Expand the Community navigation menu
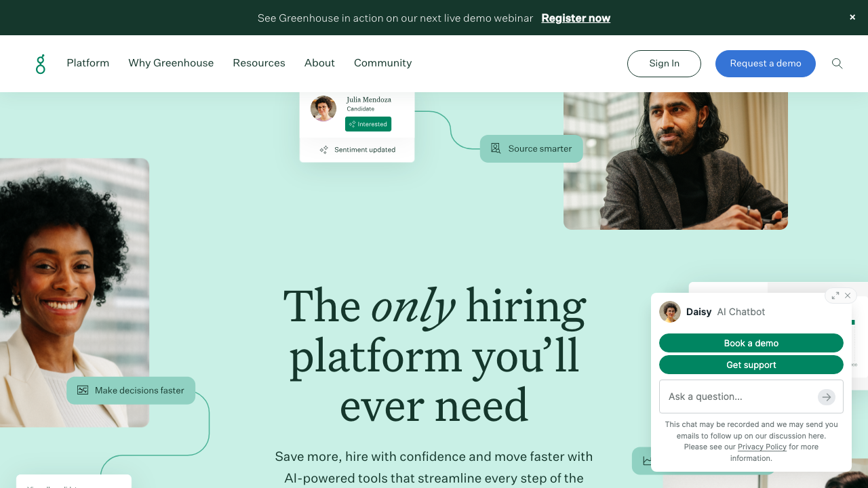The image size is (868, 488). click(383, 63)
